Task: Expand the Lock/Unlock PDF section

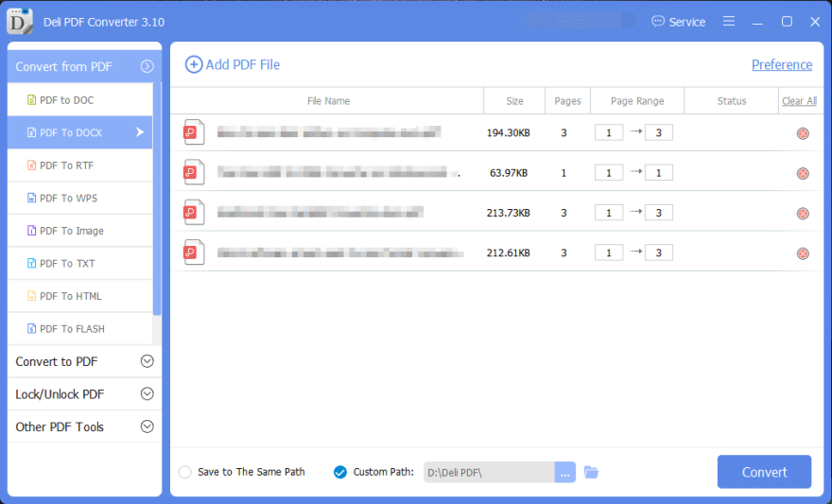Action: 147,394
